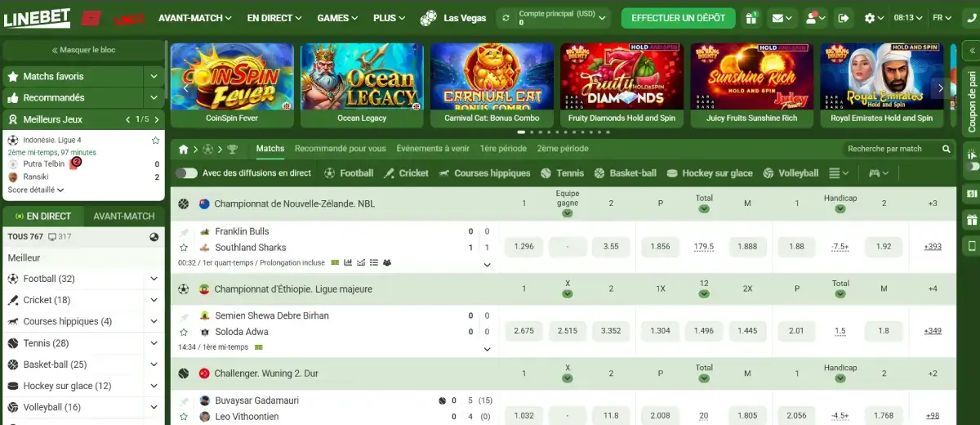Open the gift bonuses icon in header
This screenshot has height=425, width=980.
pos(751,18)
